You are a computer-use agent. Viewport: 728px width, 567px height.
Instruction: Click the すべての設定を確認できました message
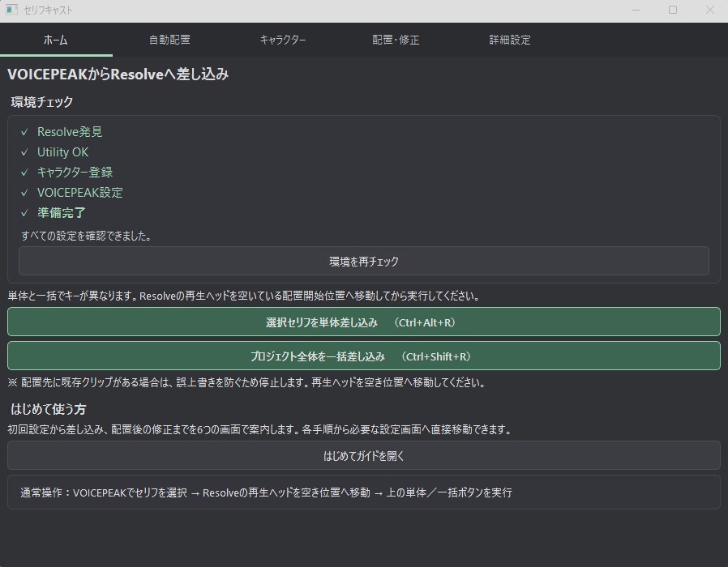87,236
